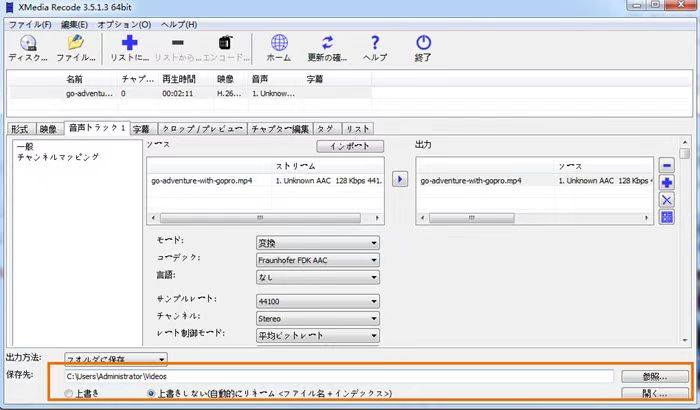Switch to the クロップ/プレビュー tab
The image size is (700, 410).
click(202, 129)
